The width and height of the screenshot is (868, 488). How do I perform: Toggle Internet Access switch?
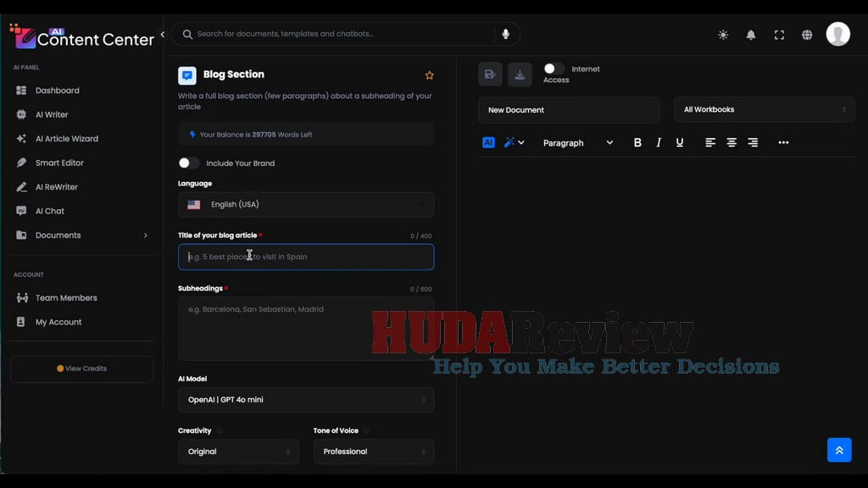pyautogui.click(x=554, y=69)
